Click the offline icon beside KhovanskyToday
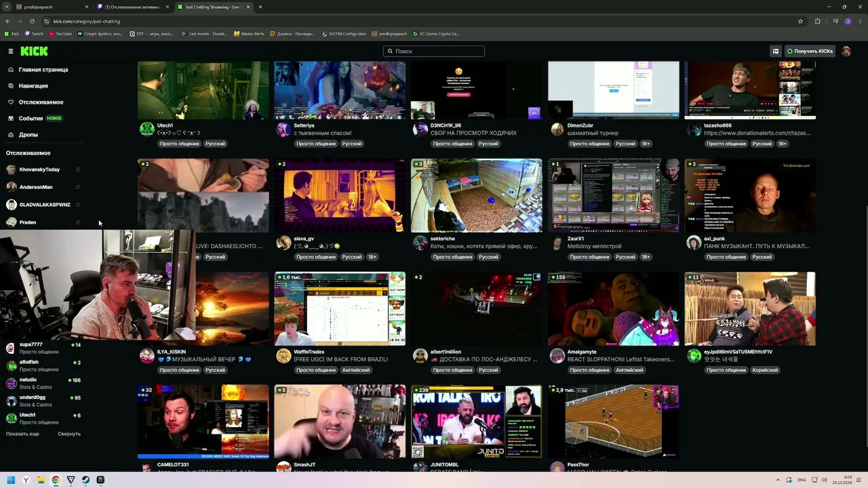Image resolution: width=868 pixels, height=488 pixels. 78,169
